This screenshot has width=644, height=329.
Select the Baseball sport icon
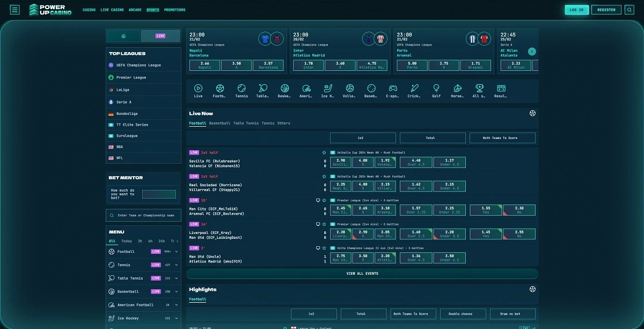click(371, 88)
